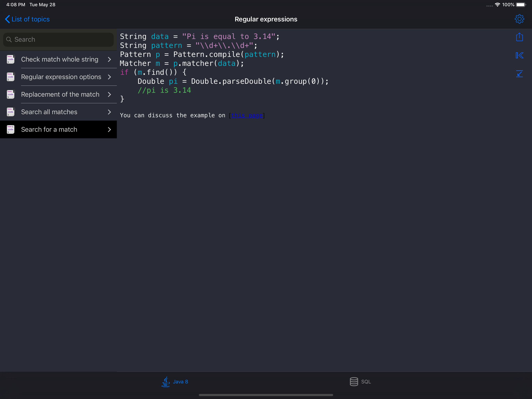Collapse sidebar with the panel arrow icon
This screenshot has width=532, height=399.
pyautogui.click(x=519, y=55)
